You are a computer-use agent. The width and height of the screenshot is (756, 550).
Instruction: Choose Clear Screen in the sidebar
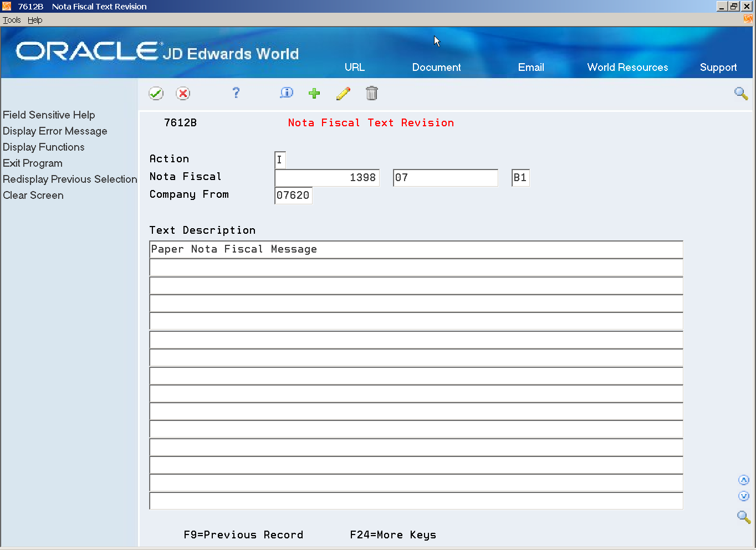point(33,195)
